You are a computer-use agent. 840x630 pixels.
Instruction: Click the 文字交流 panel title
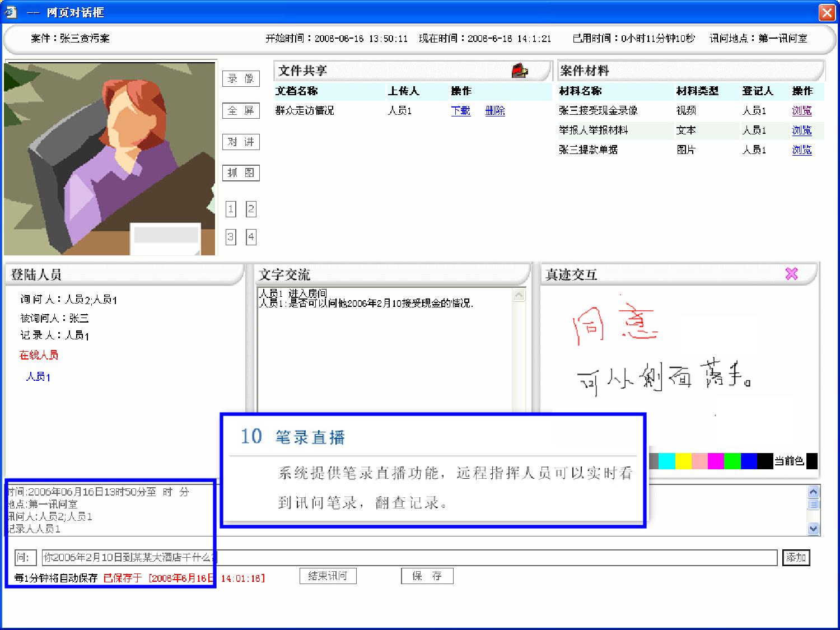click(x=284, y=274)
